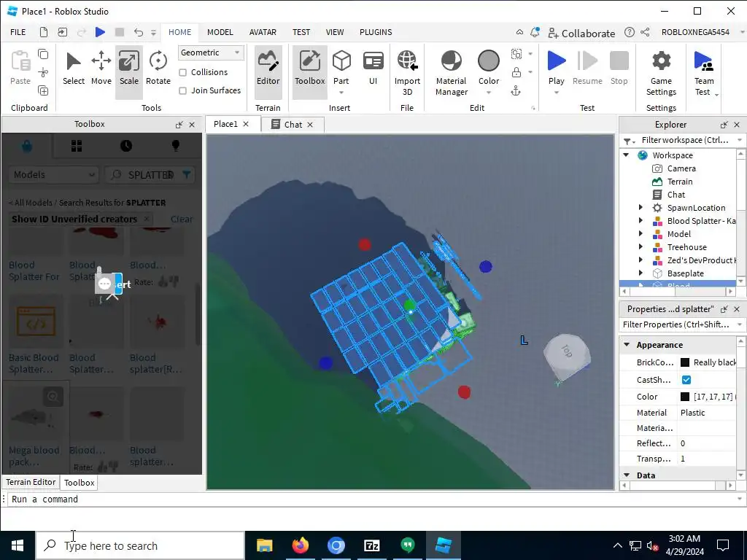Click the Toolbox search filter icon
Screen dimensions: 747x560
(x=187, y=175)
